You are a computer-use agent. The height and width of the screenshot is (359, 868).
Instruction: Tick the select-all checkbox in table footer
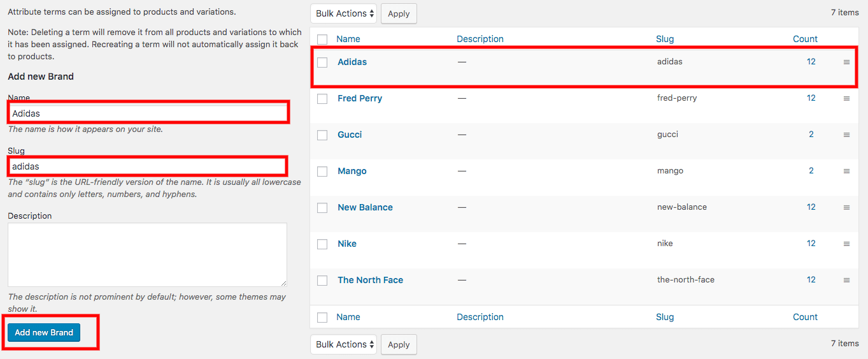(x=322, y=318)
